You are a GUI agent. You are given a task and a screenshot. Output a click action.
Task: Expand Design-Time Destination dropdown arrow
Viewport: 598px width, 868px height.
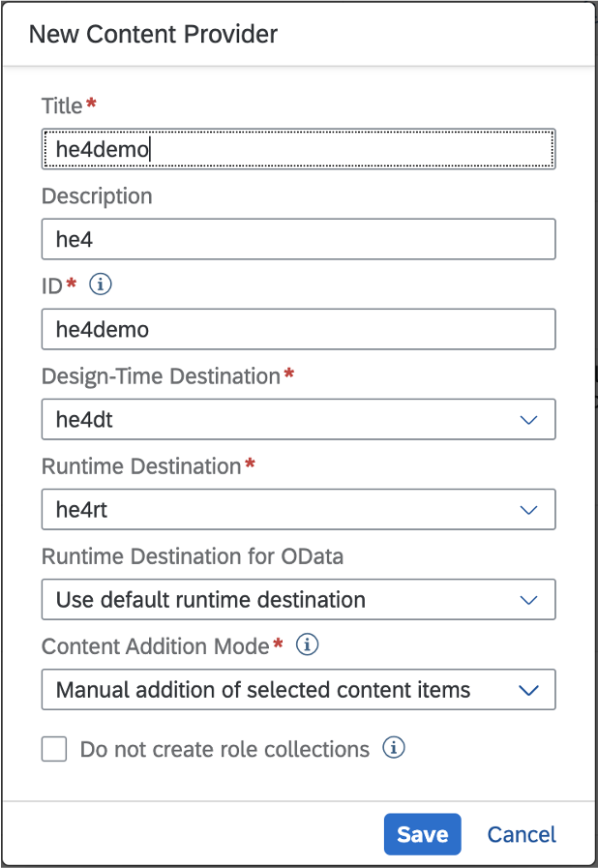528,420
